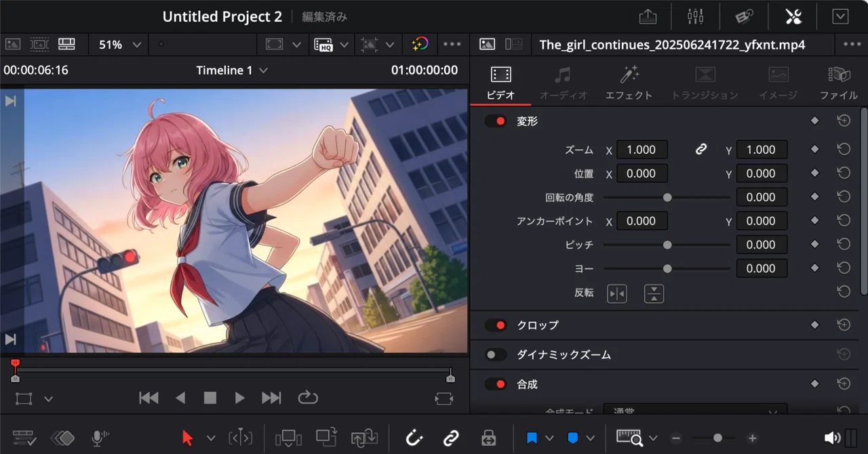The width and height of the screenshot is (868, 454).
Task: Click the blue marker icon
Action: click(572, 438)
